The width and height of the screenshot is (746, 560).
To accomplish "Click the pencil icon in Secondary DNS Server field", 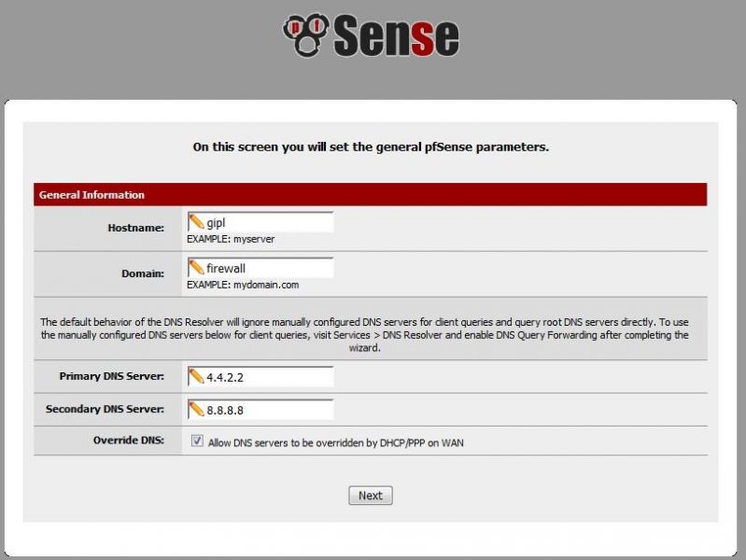I will click(196, 409).
